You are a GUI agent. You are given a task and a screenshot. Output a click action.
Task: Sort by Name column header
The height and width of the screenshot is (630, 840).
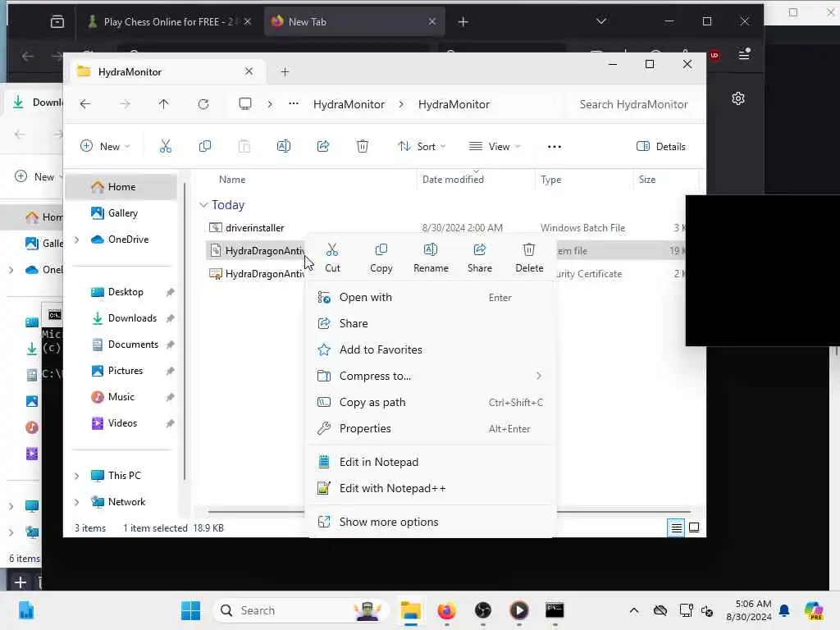[232, 180]
